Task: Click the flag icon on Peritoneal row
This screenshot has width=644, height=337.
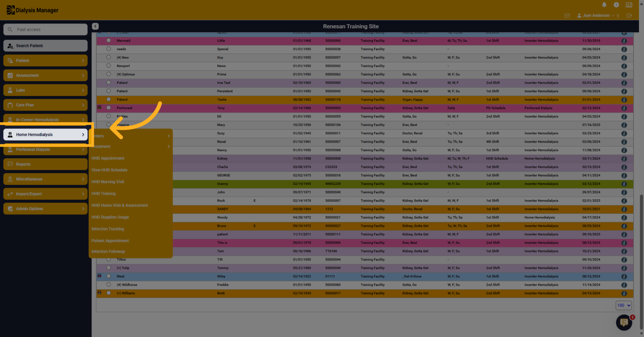Action: 99,107
